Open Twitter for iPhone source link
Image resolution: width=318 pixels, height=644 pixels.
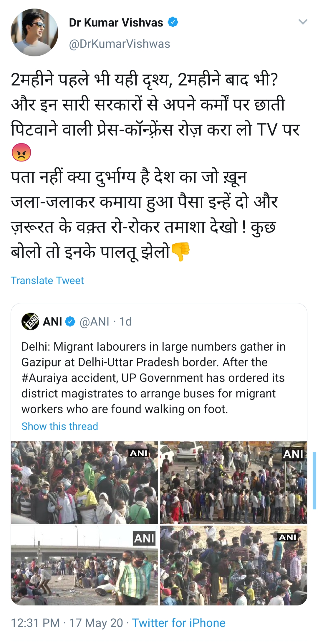coord(178,623)
